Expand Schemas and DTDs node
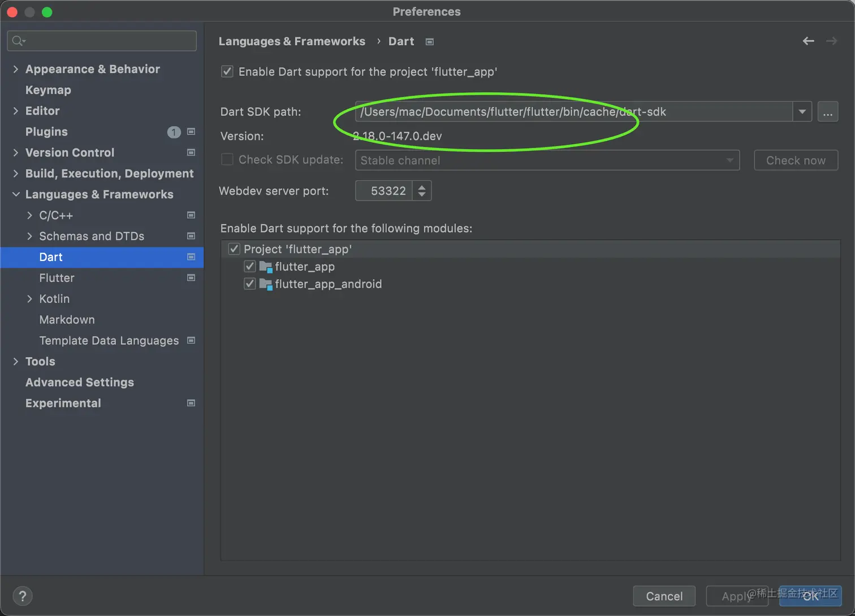 coord(29,236)
